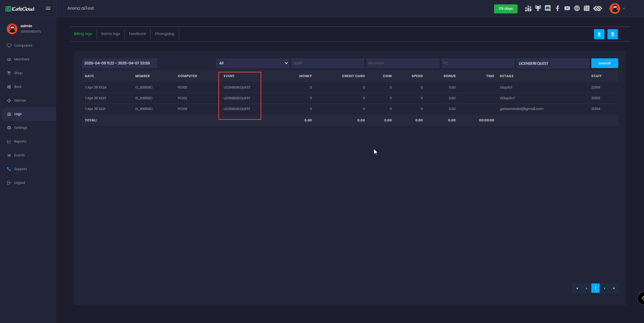Image resolution: width=644 pixels, height=323 pixels.
Task: Open the YouTube icon link
Action: pyautogui.click(x=567, y=8)
